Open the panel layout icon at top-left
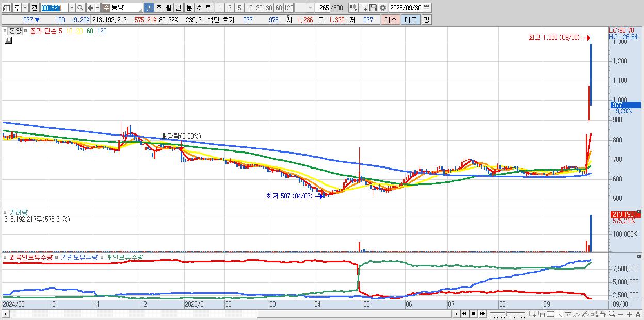This screenshot has width=644, height=320. click(6, 8)
